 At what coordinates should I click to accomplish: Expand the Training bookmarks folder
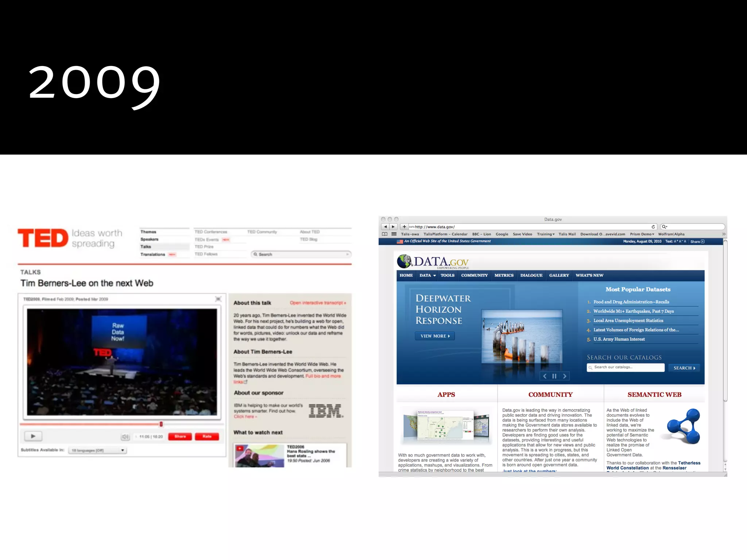coord(546,234)
